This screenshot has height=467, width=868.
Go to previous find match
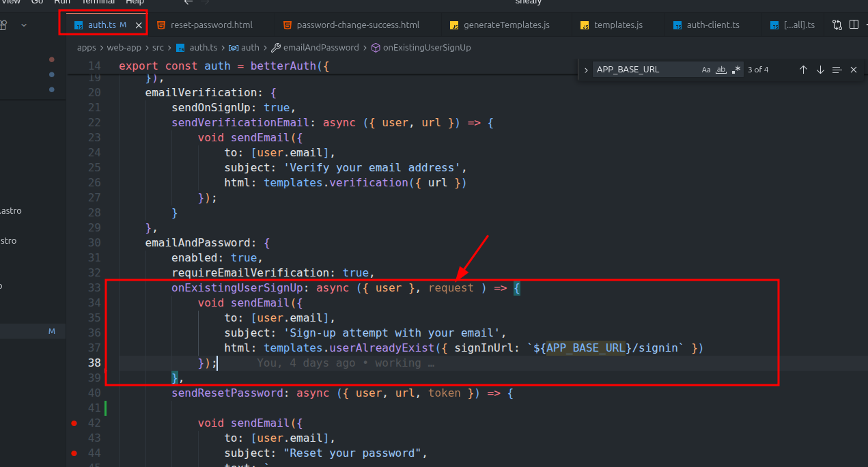(803, 70)
